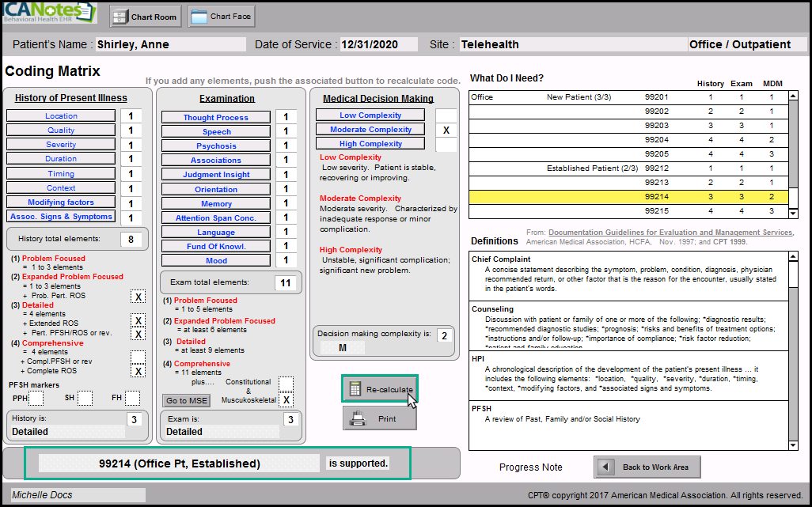
Task: Toggle the FH marker checkbox
Action: pos(132,398)
